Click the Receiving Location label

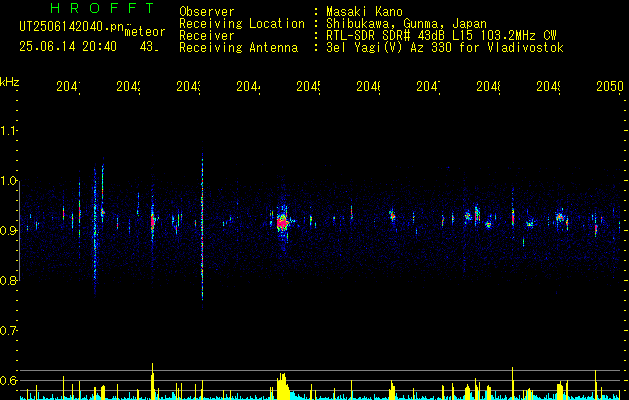pos(242,24)
